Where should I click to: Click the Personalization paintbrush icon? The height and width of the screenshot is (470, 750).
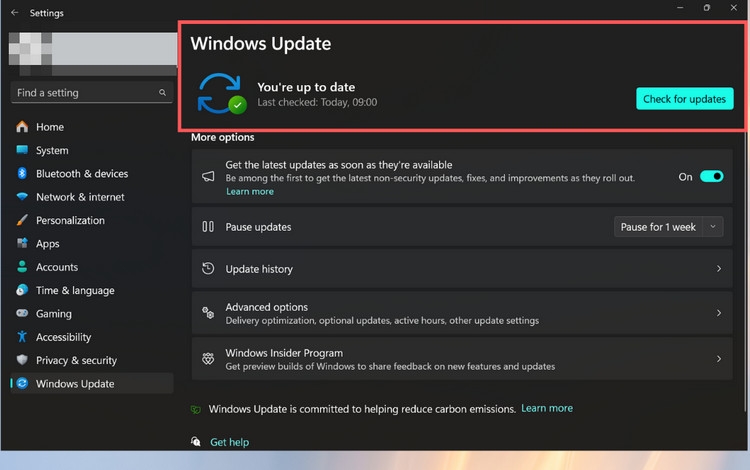pyautogui.click(x=22, y=220)
